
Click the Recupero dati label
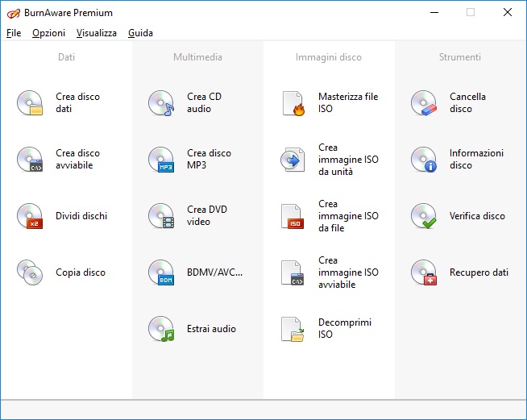coord(479,272)
